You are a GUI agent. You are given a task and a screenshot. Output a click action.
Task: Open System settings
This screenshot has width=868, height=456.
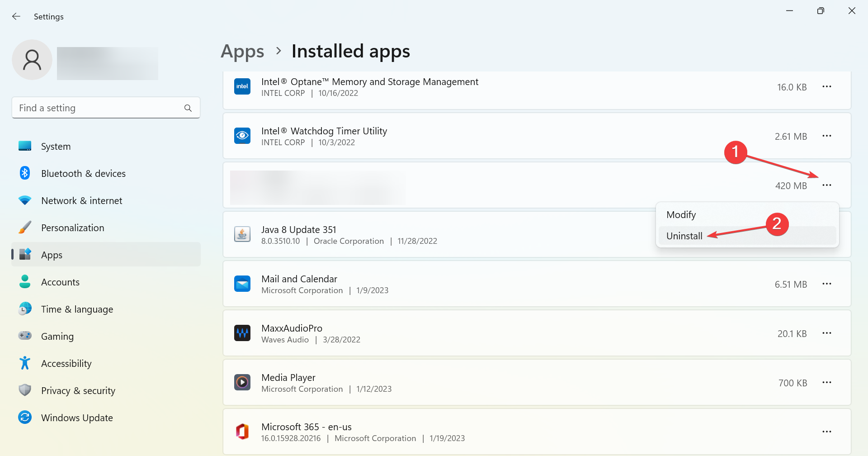[106, 146]
